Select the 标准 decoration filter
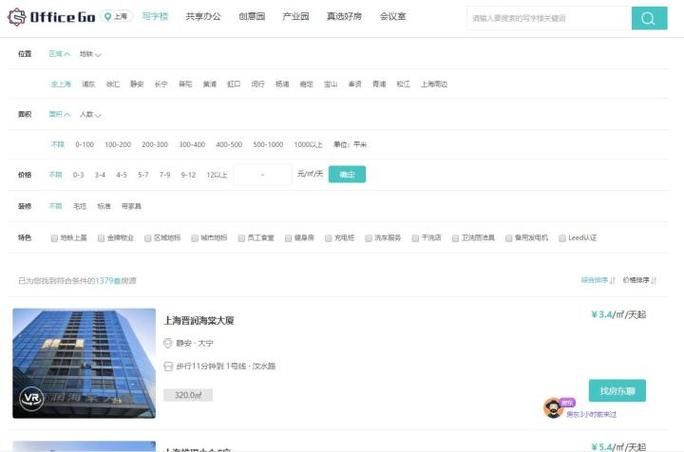The height and width of the screenshot is (452, 684). pyautogui.click(x=104, y=206)
